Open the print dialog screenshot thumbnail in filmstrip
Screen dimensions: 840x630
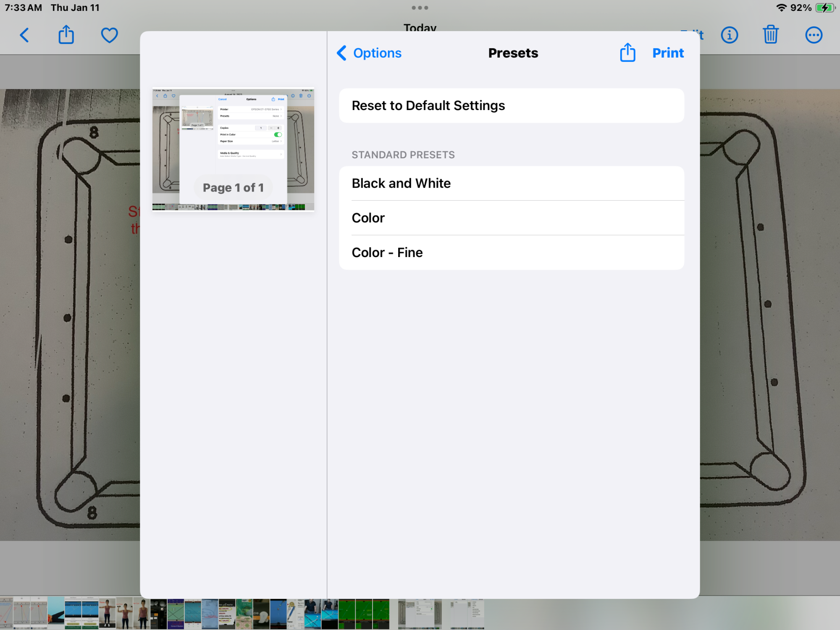point(420,614)
